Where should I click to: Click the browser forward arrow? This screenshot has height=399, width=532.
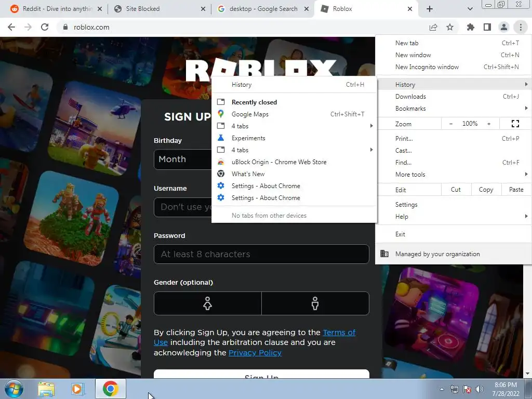click(28, 27)
